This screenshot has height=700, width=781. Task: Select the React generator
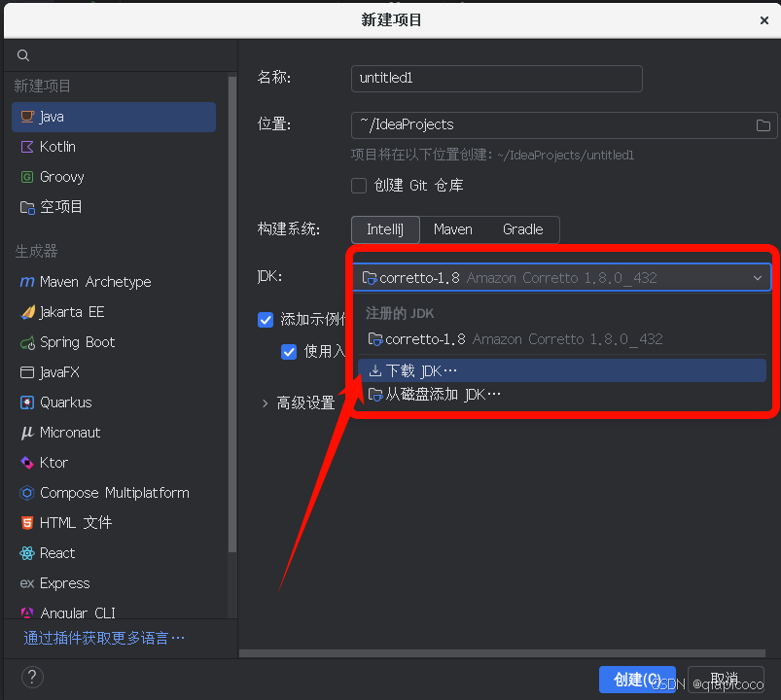pyautogui.click(x=114, y=552)
